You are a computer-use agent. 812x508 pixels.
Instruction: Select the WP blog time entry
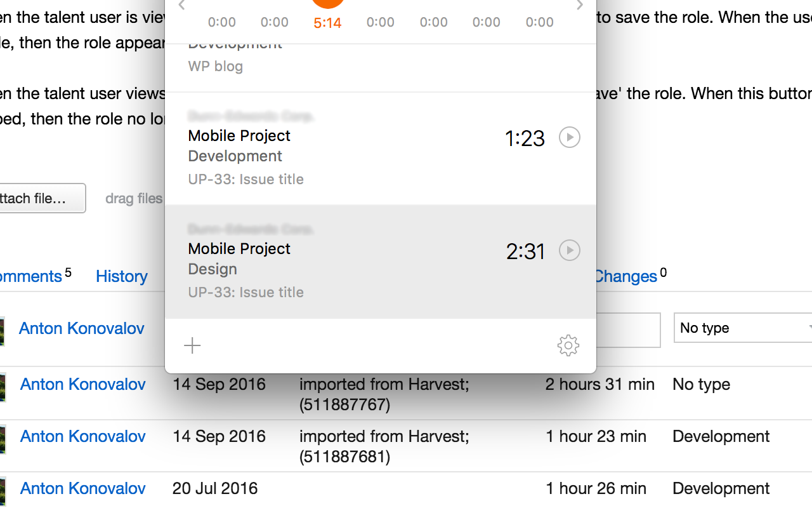click(x=381, y=67)
